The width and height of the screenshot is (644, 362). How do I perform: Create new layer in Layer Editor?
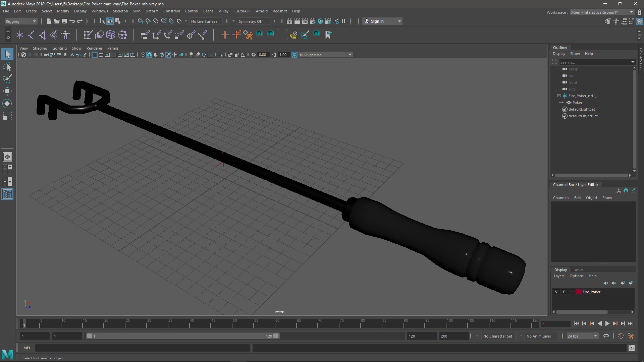[x=623, y=283]
